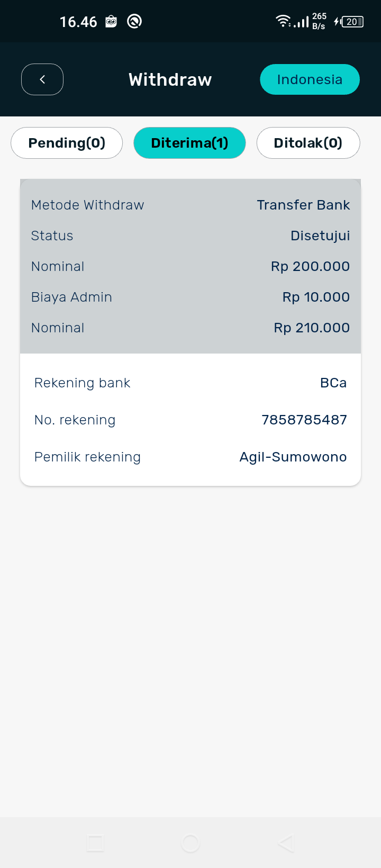
Task: Tap the Agil-Sumowono account owner name
Action: pos(293,457)
